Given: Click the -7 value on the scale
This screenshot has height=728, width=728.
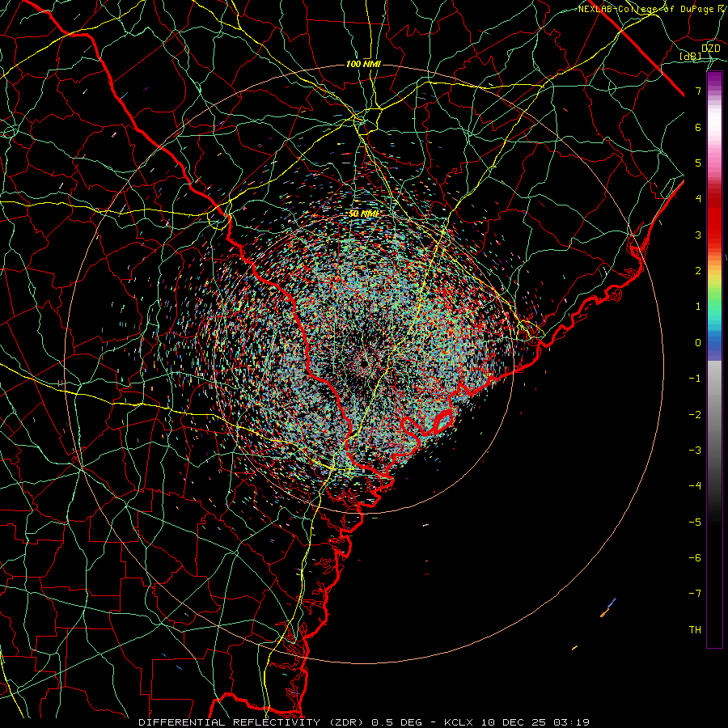Looking at the screenshot, I should (x=695, y=594).
